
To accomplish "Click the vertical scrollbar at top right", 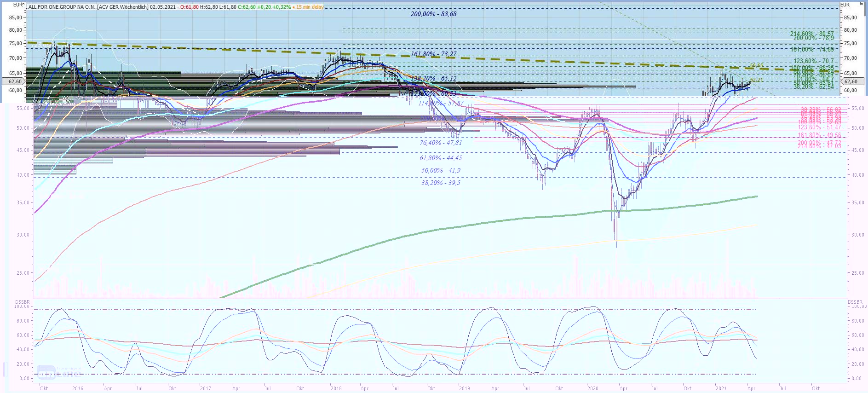I will point(866,9).
